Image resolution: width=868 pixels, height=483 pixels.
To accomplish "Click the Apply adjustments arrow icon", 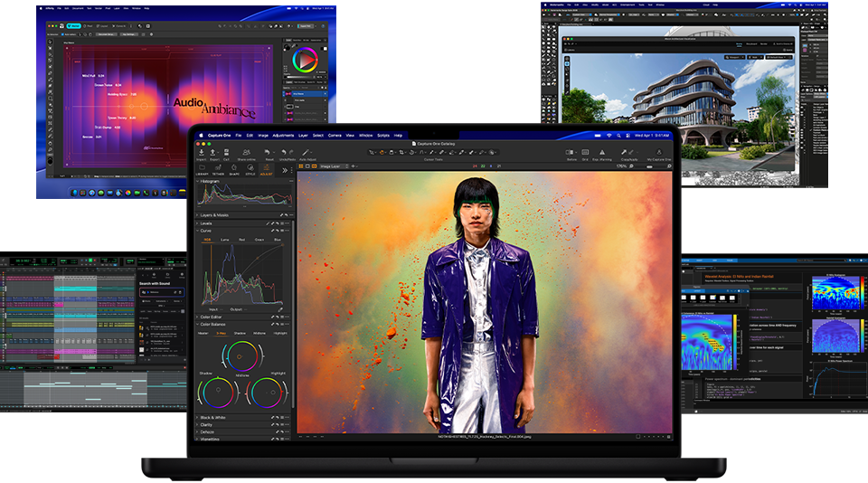I will (630, 152).
